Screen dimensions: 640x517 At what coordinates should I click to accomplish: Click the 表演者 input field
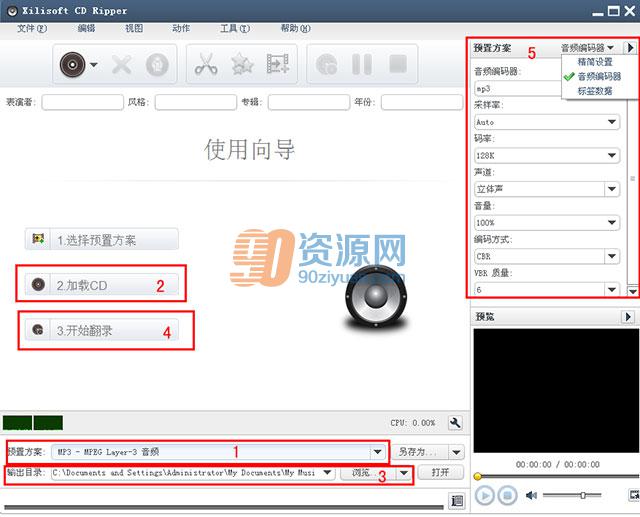pos(82,102)
